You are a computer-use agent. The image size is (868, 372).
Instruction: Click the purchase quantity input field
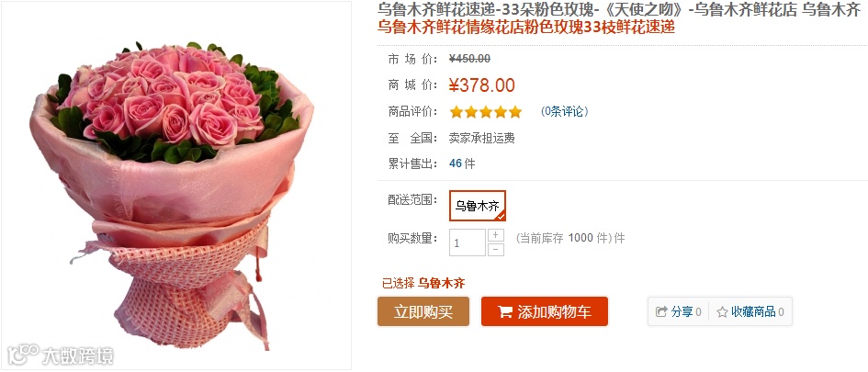click(468, 242)
